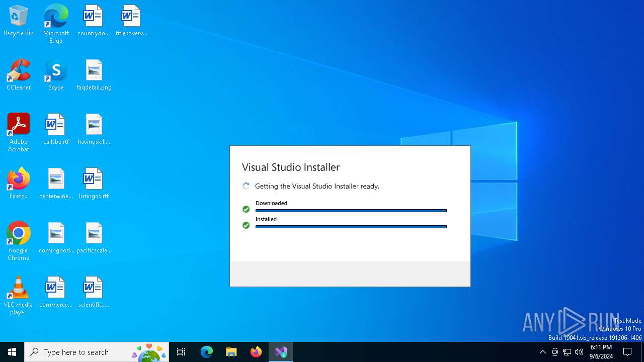Viewport: 644px width, 362px height.
Task: Open the Windows Start menu
Action: pos(12,352)
